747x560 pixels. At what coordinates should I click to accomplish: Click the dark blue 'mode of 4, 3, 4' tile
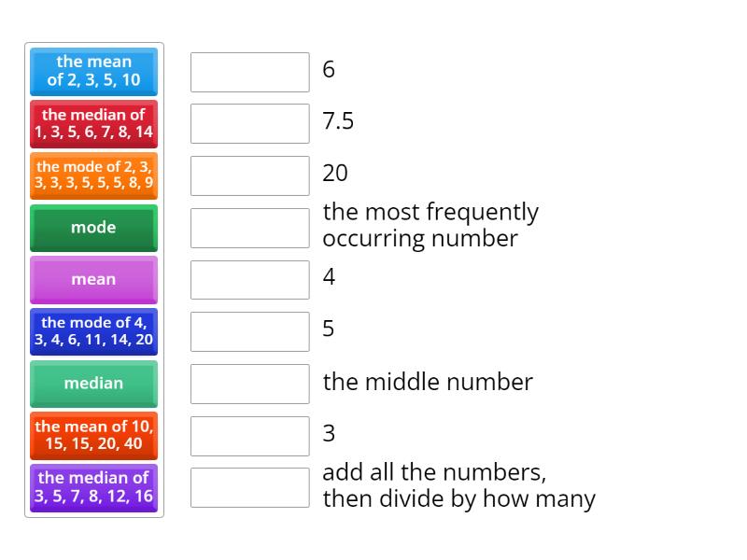click(93, 331)
